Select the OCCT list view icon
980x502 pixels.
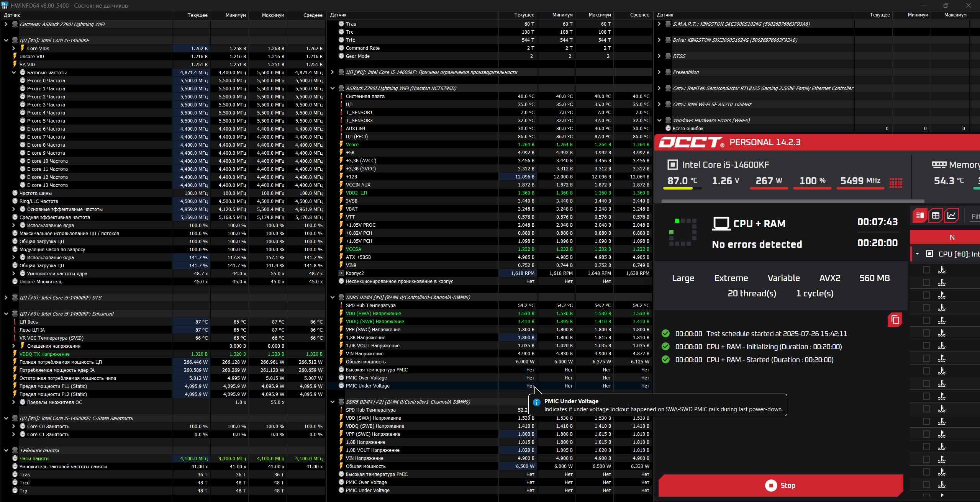click(x=920, y=216)
